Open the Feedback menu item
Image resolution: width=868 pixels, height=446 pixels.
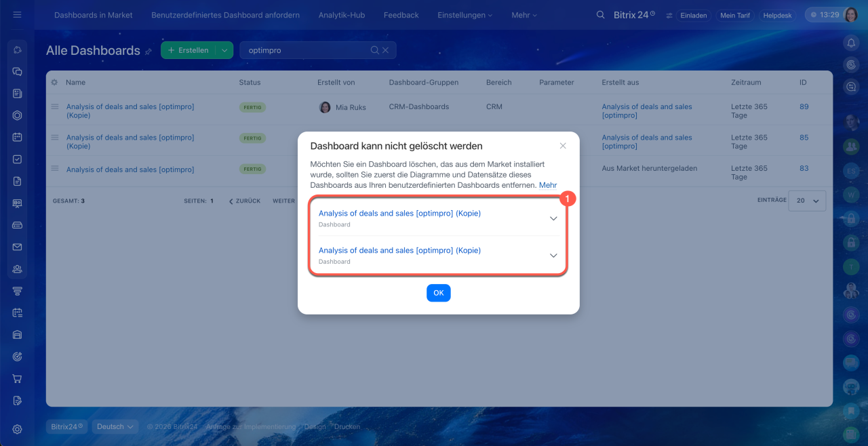[401, 15]
